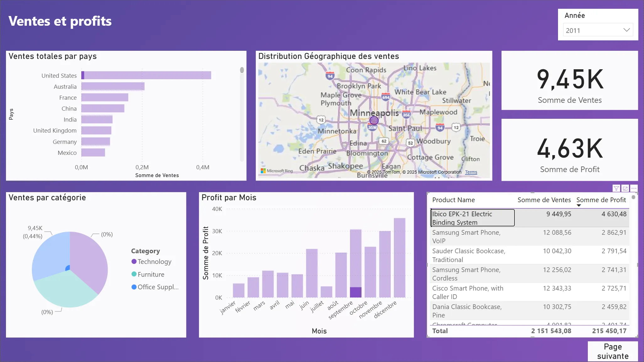Screen dimensions: 644x362
Task: Select the décembre profit bar
Action: [399, 257]
